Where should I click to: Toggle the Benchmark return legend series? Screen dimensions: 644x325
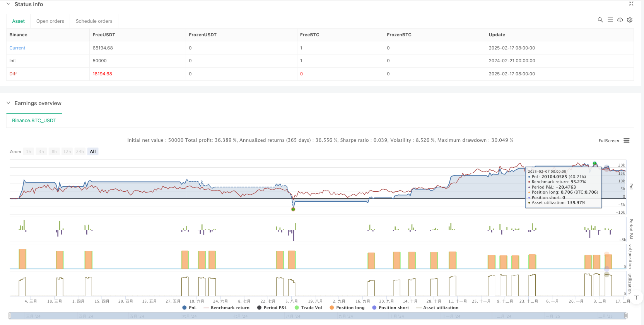[x=227, y=308]
